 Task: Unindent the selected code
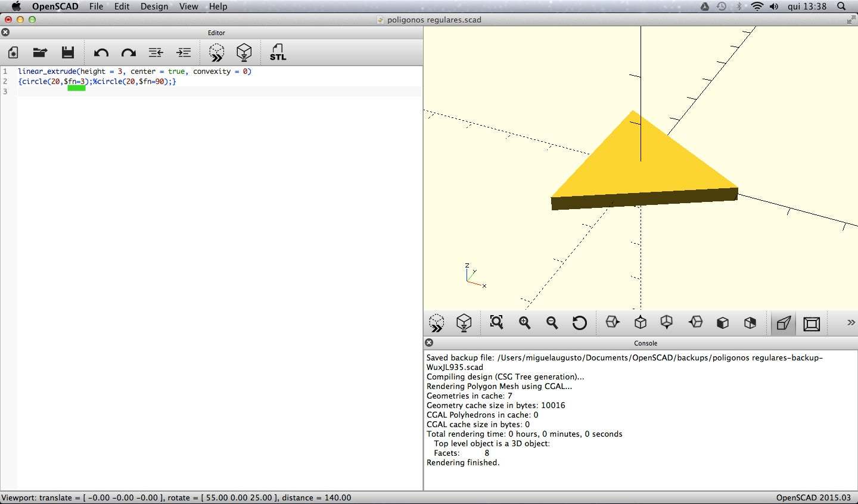tap(156, 52)
